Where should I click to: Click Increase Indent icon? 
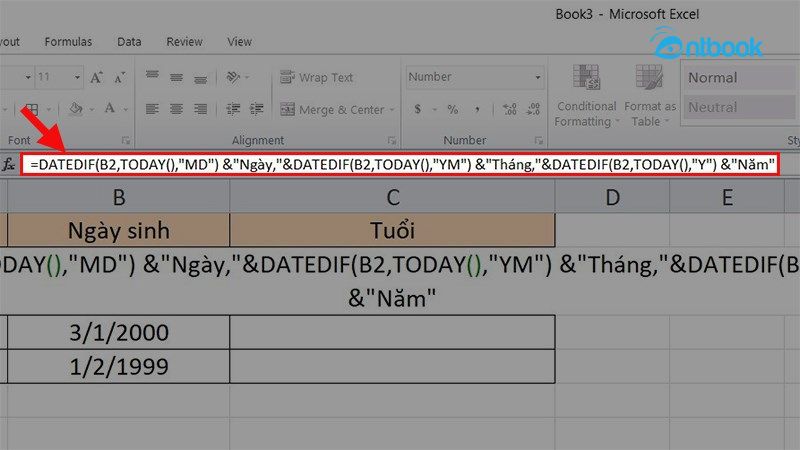click(257, 109)
